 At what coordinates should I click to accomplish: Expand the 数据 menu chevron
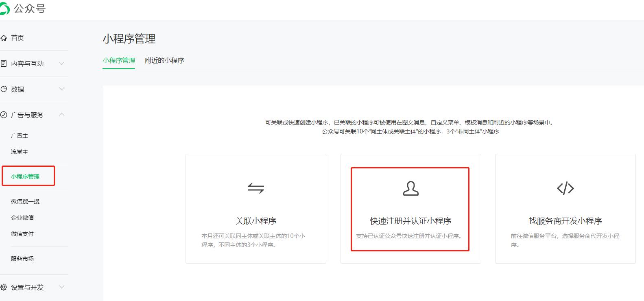61,89
